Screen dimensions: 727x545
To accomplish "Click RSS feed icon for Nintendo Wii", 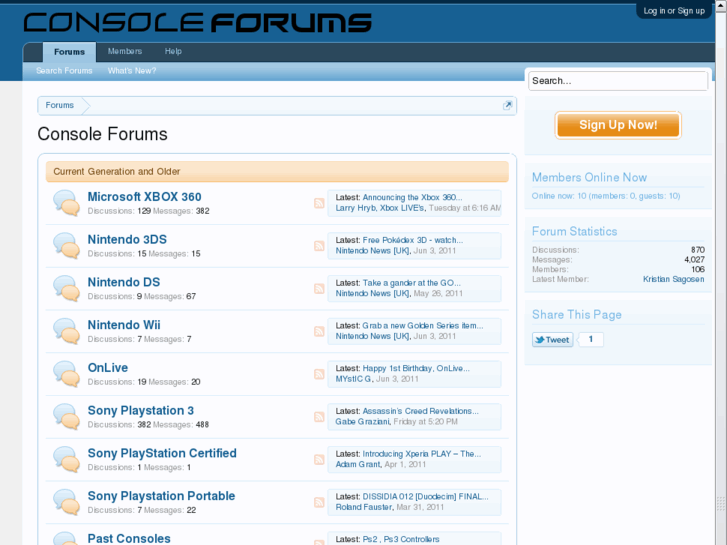I will [x=319, y=331].
